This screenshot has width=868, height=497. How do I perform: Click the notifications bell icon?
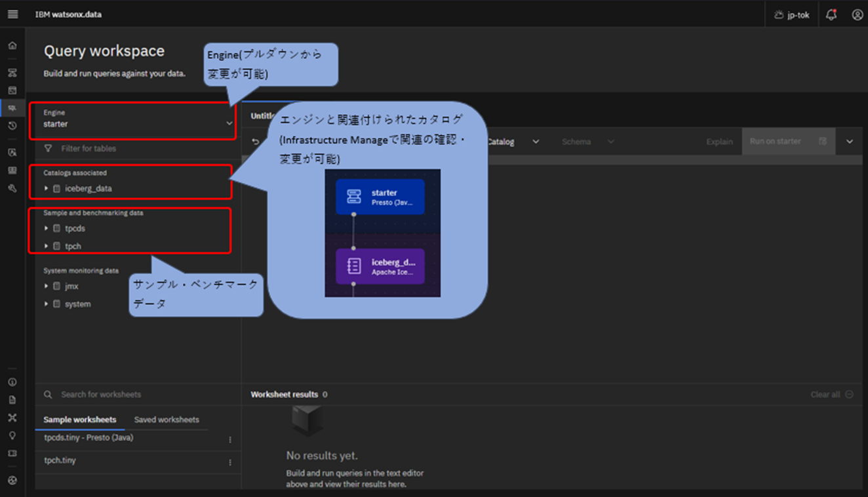[831, 14]
